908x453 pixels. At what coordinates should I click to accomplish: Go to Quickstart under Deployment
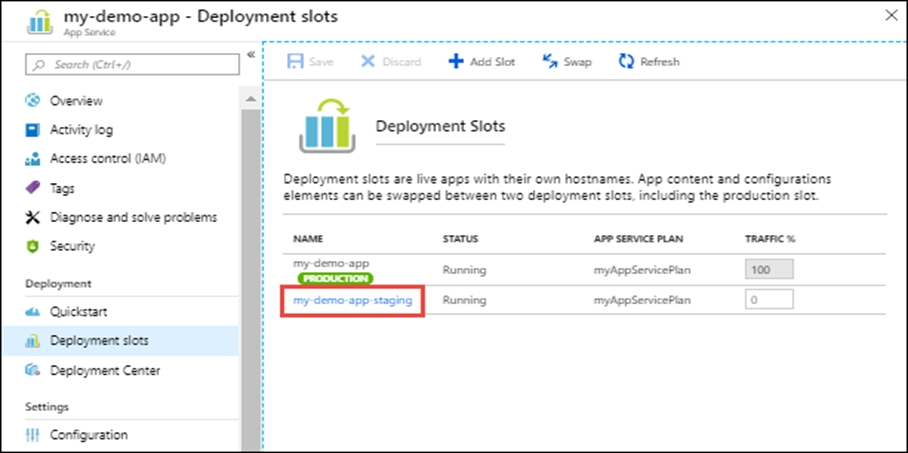[x=78, y=312]
